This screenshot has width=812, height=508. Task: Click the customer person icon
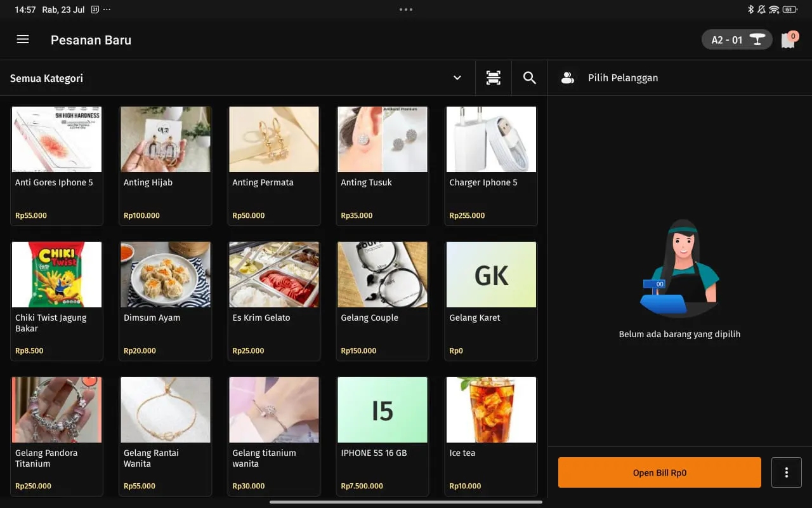(x=568, y=78)
